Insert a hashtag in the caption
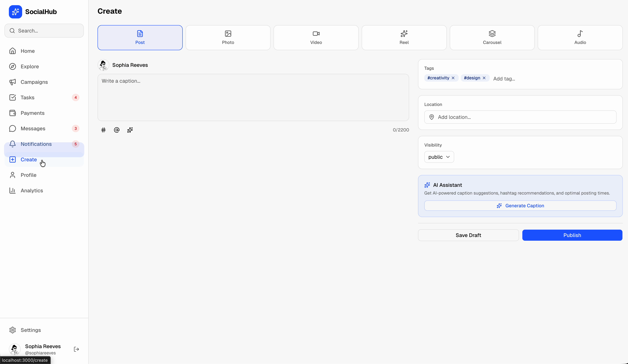628x364 pixels. click(x=103, y=130)
